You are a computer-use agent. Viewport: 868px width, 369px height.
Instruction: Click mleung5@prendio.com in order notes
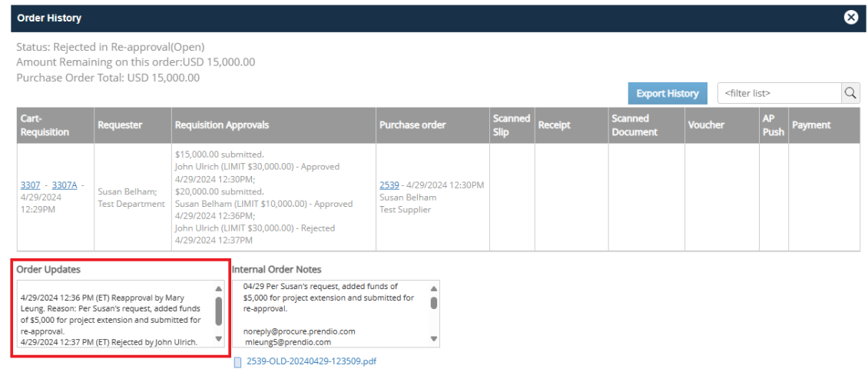(288, 342)
